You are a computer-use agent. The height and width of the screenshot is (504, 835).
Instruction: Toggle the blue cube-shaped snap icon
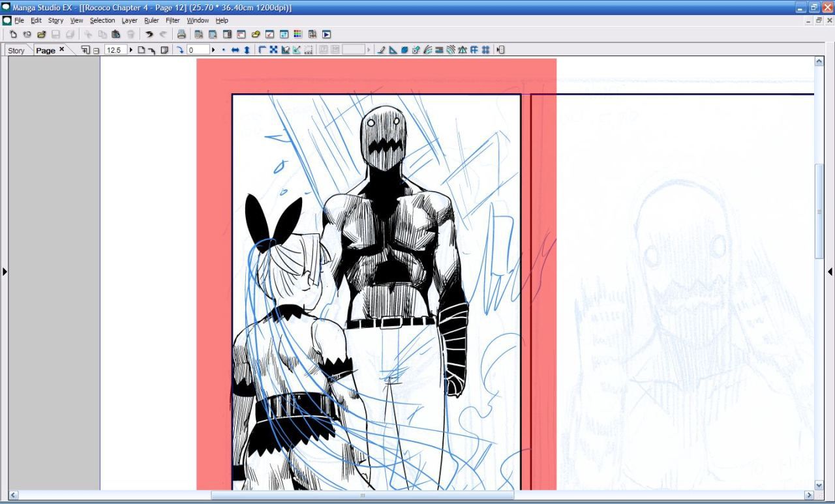point(404,50)
